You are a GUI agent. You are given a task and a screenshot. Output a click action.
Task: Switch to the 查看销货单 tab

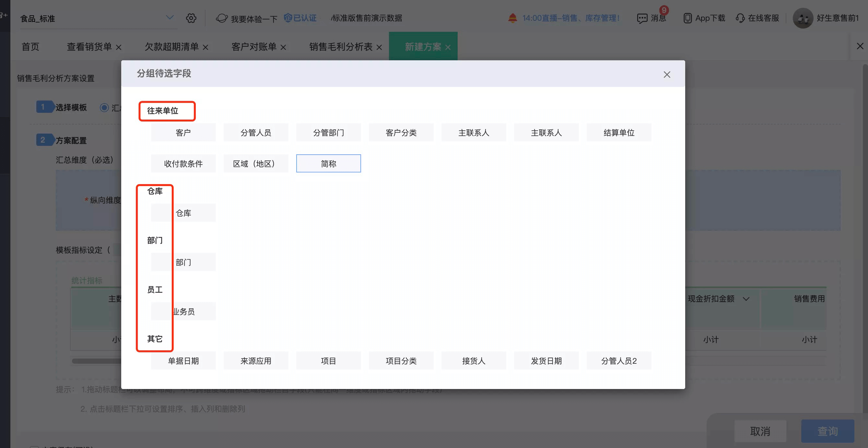[x=89, y=47]
